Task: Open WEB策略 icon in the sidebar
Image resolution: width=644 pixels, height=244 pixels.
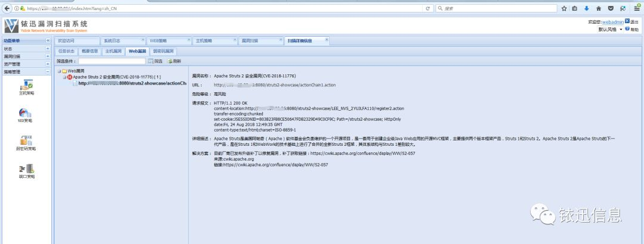Action: pyautogui.click(x=24, y=112)
